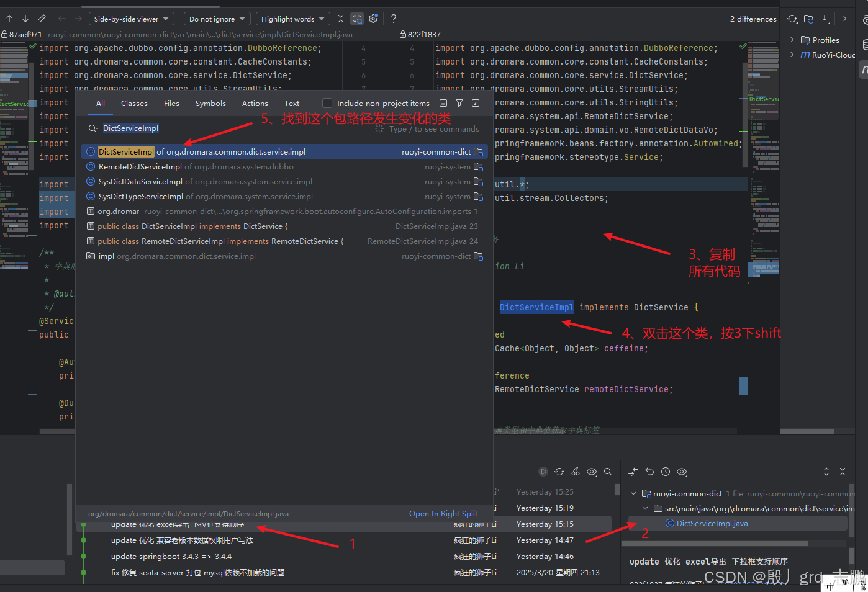Collapse the src\main\java path node
The width and height of the screenshot is (868, 592).
pos(645,509)
